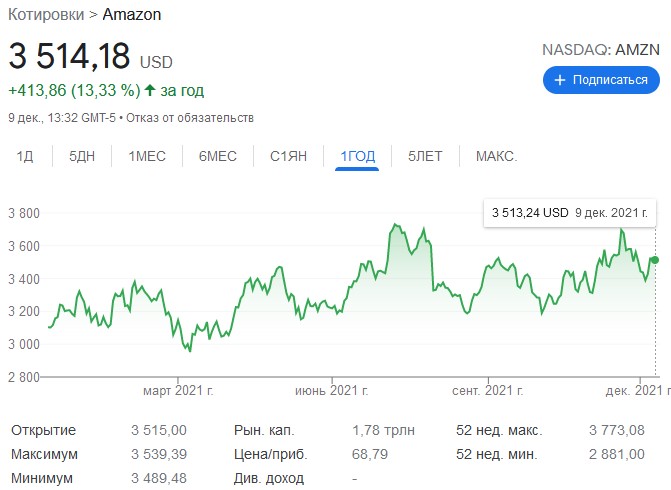Click the 2 800 y-axis label

24,377
